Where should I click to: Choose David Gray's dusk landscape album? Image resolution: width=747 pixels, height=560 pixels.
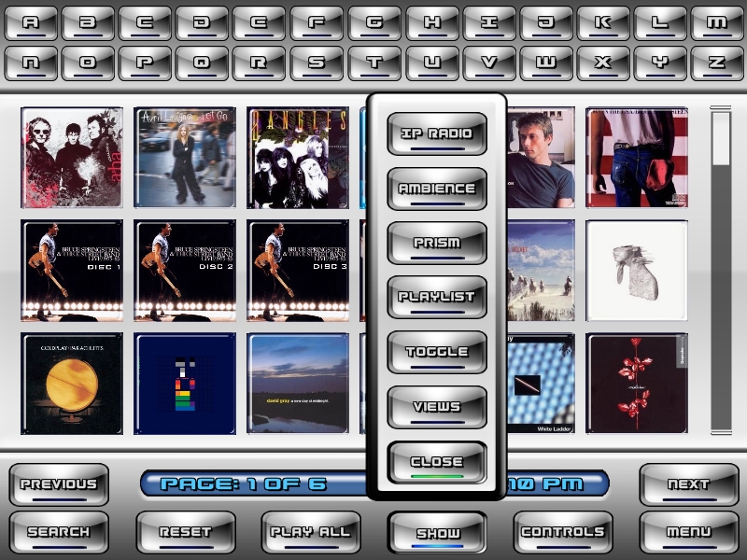coord(298,384)
